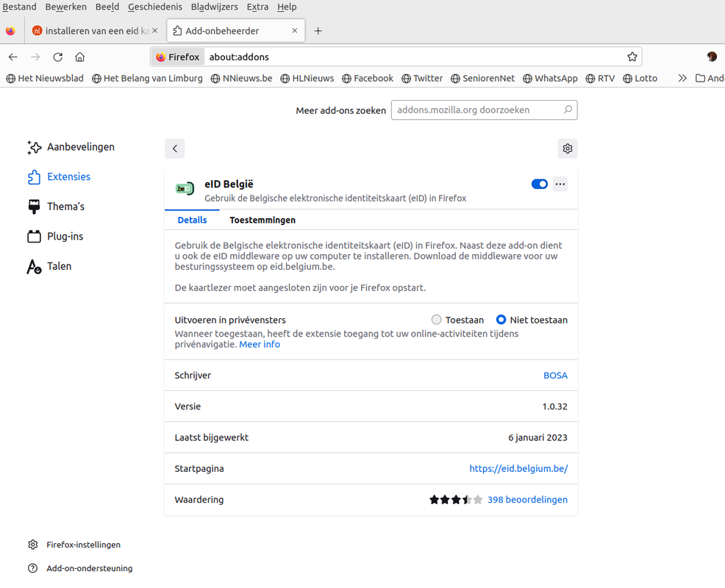
Task: Open Talen in the sidebar
Action: point(49,266)
